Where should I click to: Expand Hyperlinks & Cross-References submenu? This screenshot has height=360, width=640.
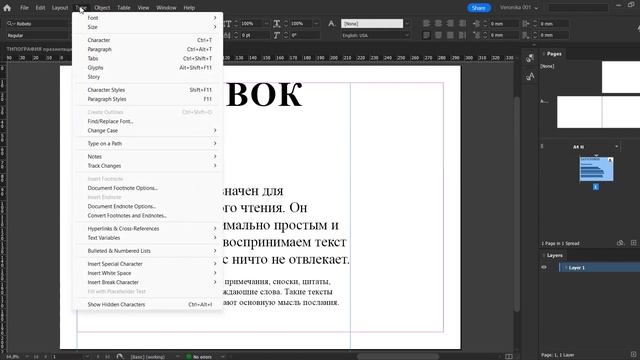[x=148, y=229]
